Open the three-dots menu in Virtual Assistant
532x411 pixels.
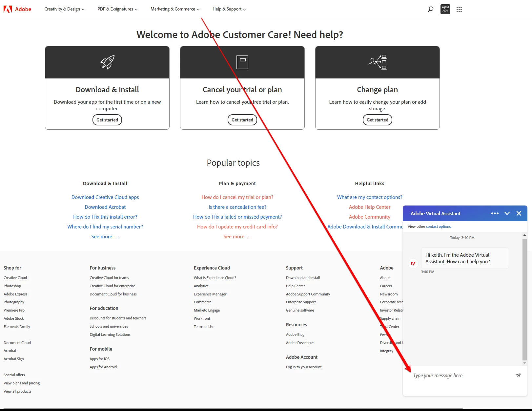tap(495, 213)
